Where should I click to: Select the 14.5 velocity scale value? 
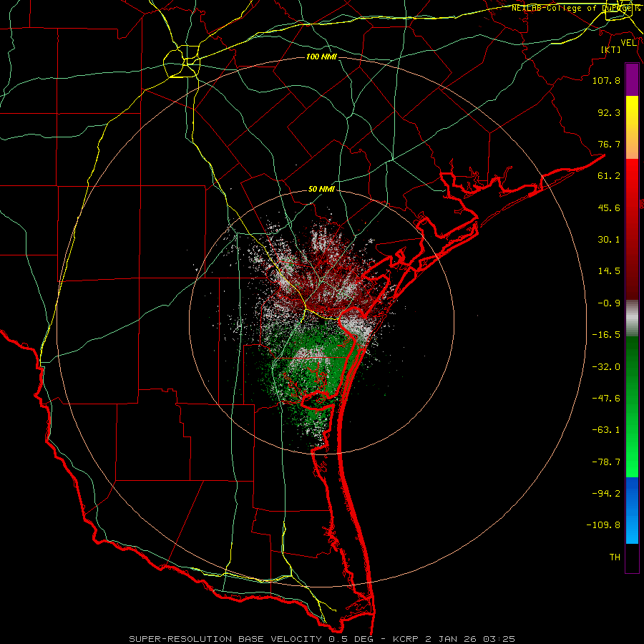[609, 271]
